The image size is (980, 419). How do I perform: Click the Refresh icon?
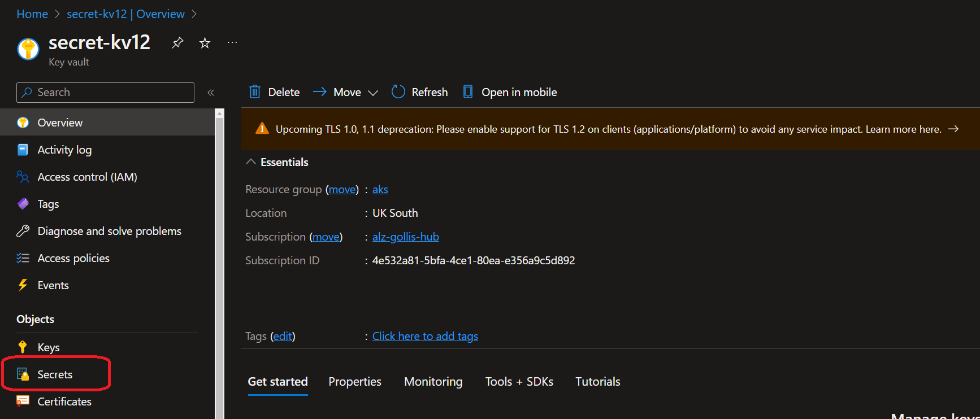pyautogui.click(x=398, y=92)
